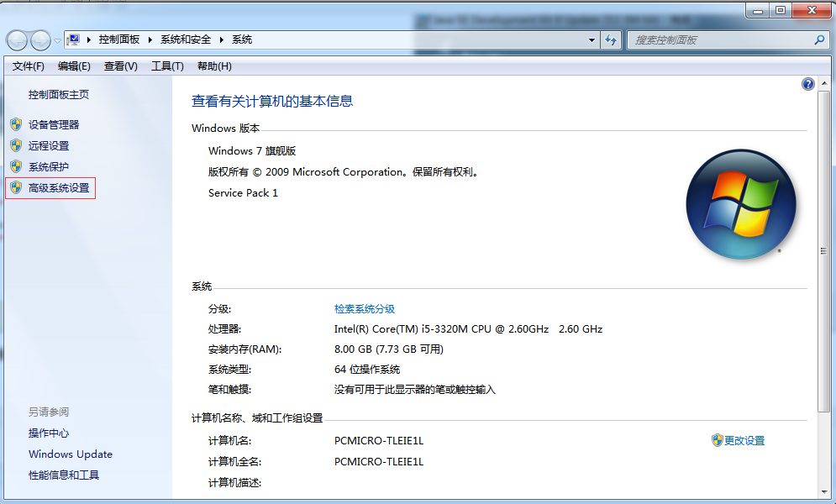Viewport: 836px width, 504px height.
Task: Click the computer icon in the address bar
Action: point(74,39)
